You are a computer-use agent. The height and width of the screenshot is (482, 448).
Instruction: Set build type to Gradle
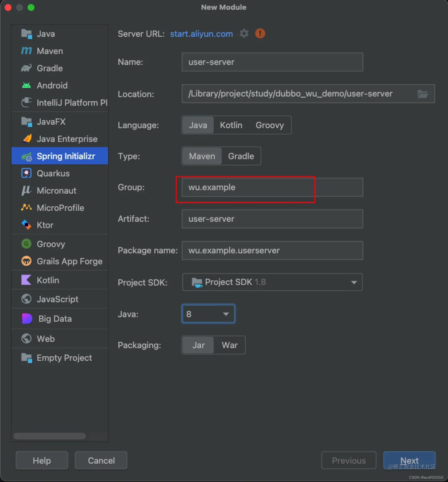coord(241,156)
